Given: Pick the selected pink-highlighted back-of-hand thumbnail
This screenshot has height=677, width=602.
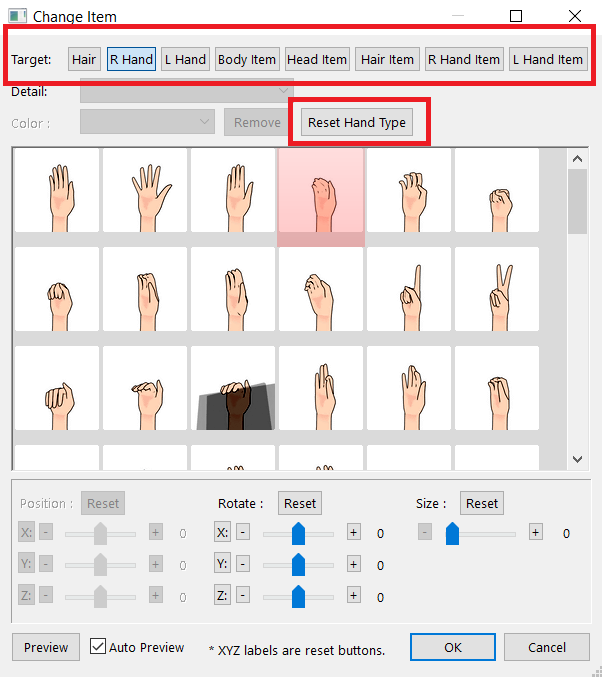Looking at the screenshot, I should [x=321, y=197].
